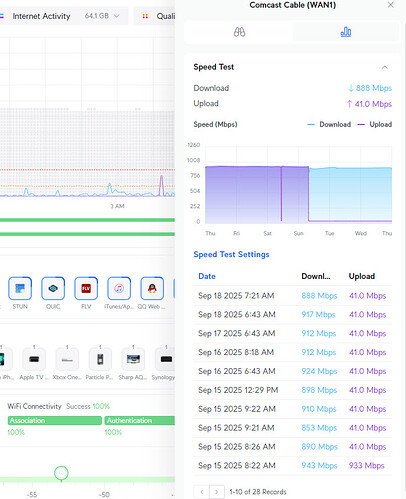Select Sep 18 2025 7:21 AM record
The image size is (406, 499).
pyautogui.click(x=292, y=296)
